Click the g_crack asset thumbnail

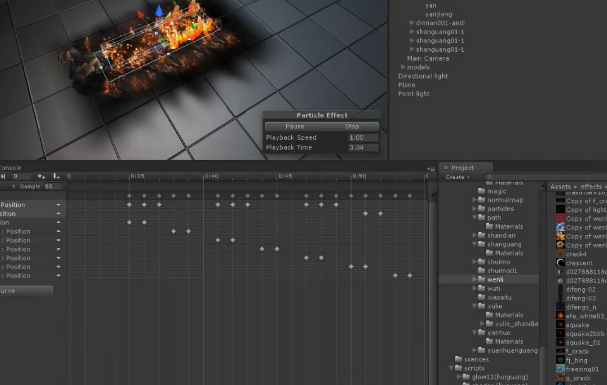[x=561, y=378]
